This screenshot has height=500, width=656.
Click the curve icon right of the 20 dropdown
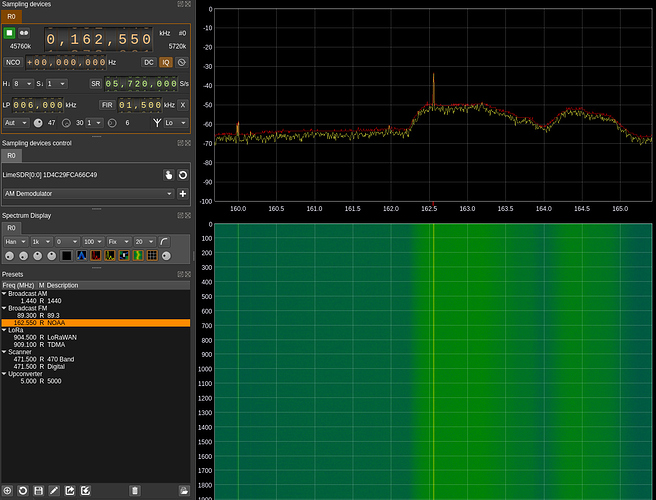164,241
